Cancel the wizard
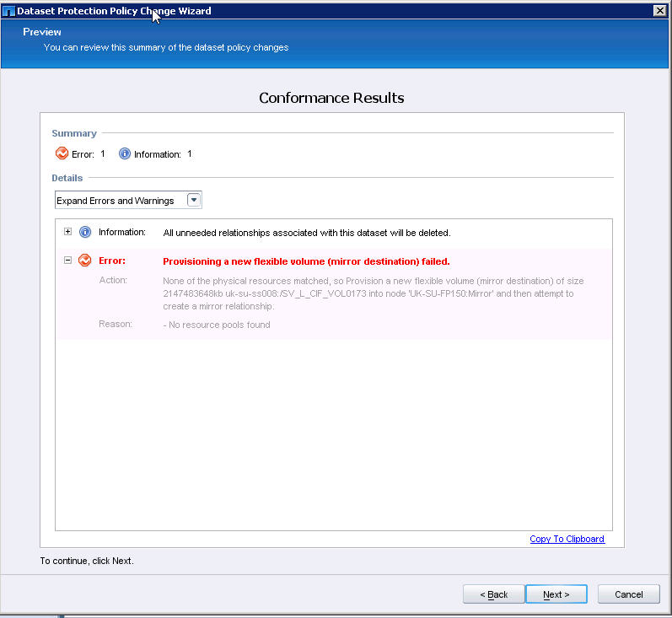Image resolution: width=672 pixels, height=618 pixels. tap(629, 594)
